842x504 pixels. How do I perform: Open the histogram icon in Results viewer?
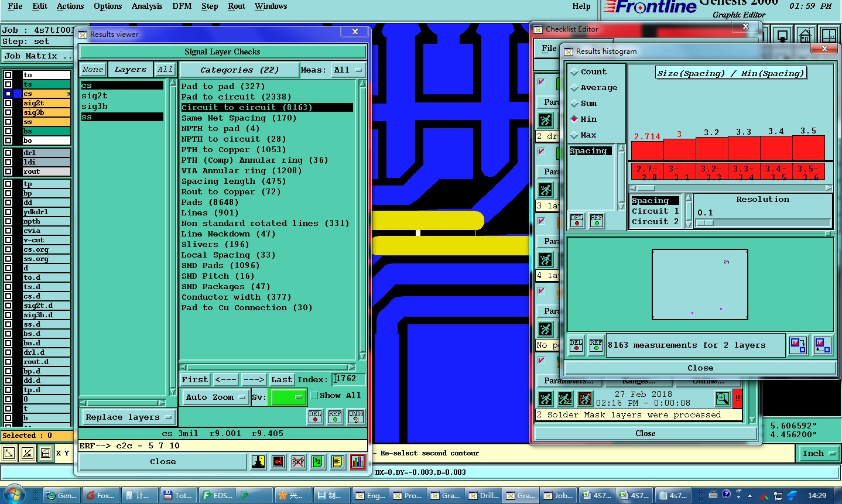[x=358, y=462]
